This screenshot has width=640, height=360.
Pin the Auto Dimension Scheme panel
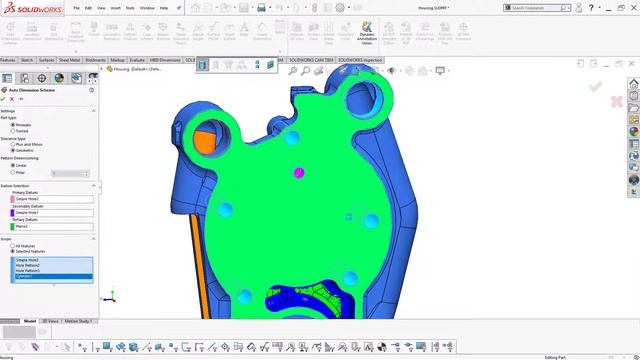21,99
